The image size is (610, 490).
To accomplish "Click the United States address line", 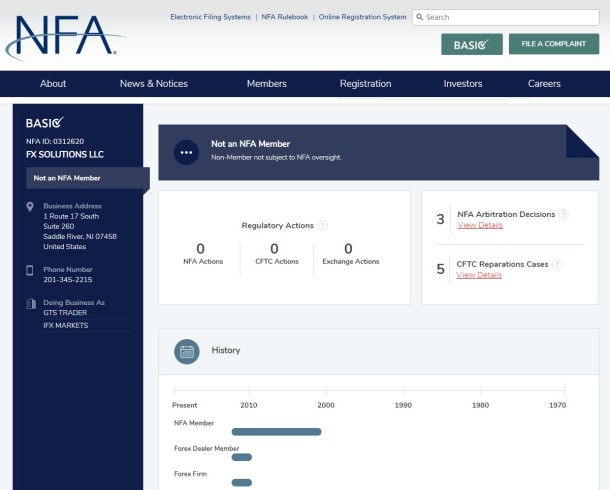I will tap(65, 247).
